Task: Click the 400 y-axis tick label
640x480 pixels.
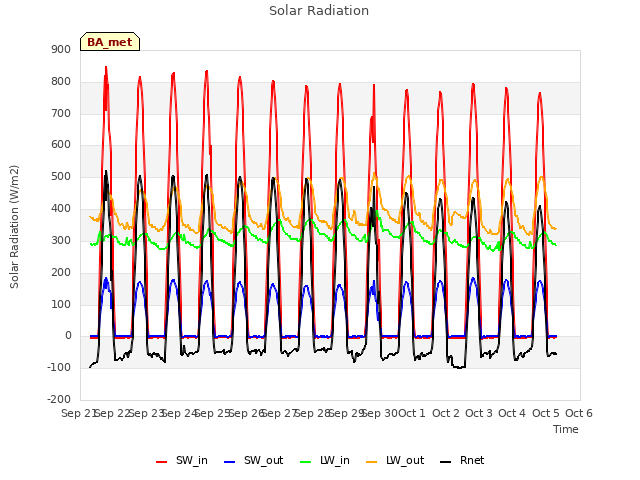Action: tap(61, 209)
